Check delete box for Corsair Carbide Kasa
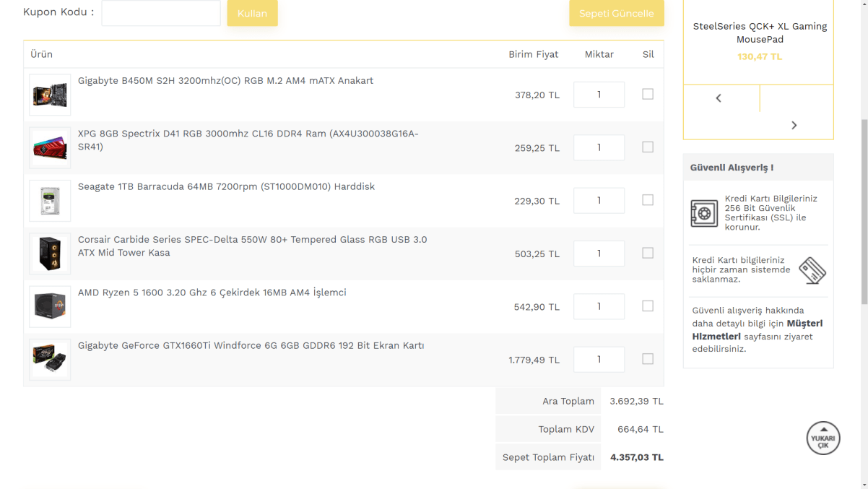Screen dimensions: 868x489 tap(648, 253)
